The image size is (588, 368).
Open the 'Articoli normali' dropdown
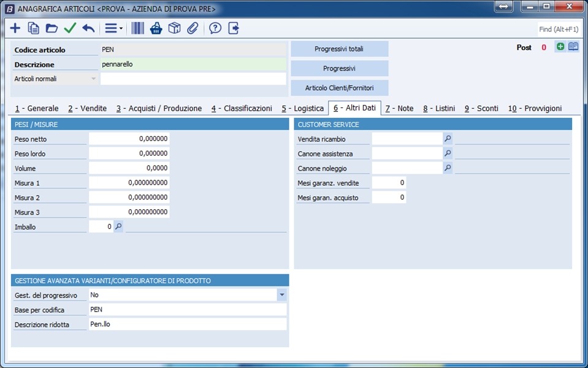click(x=94, y=79)
